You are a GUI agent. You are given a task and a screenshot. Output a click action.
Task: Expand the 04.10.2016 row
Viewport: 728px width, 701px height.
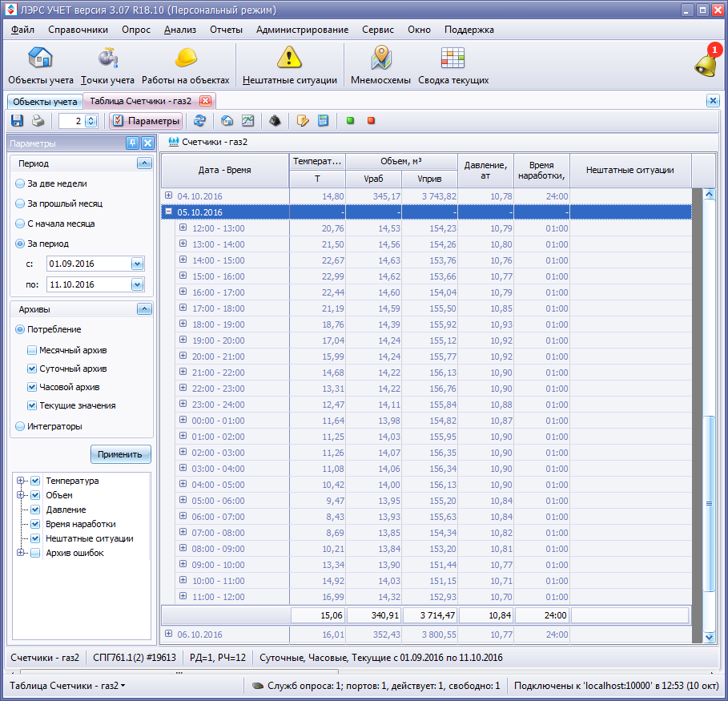pyautogui.click(x=168, y=195)
